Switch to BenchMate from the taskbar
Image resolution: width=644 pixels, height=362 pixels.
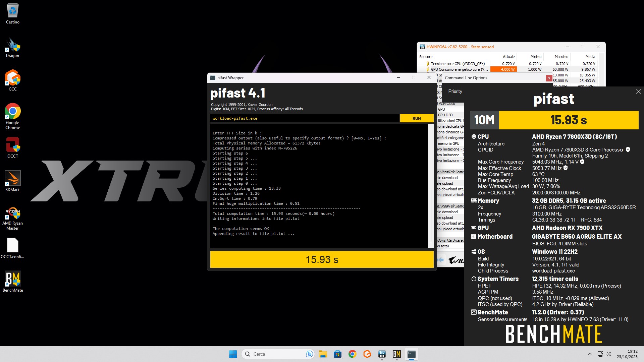[x=396, y=354]
